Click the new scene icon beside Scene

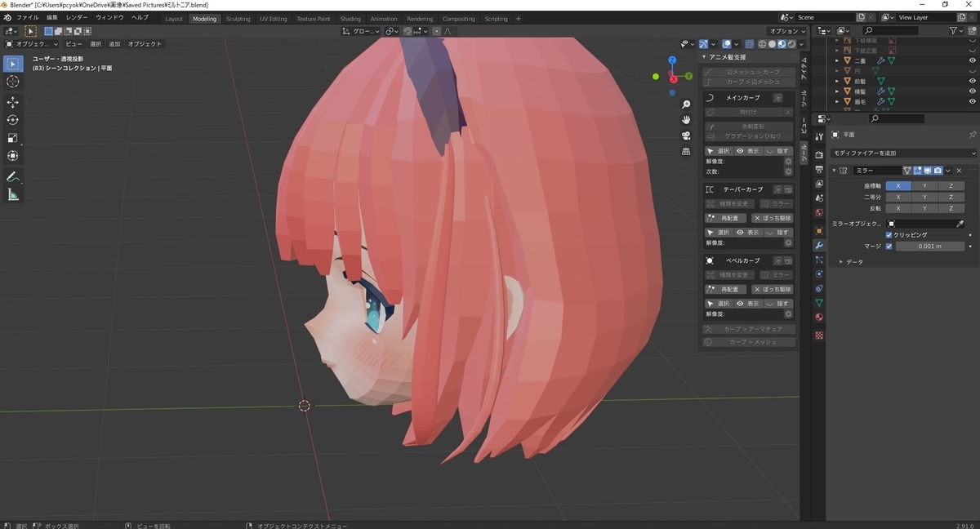[861, 17]
